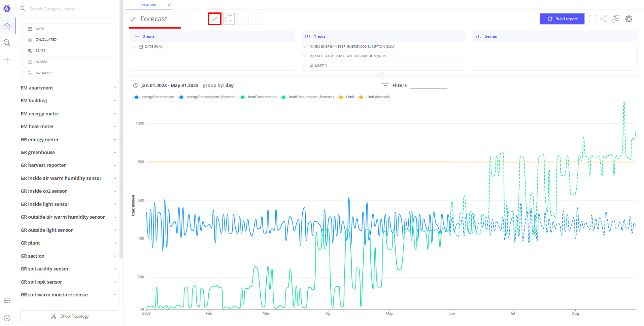Click the icon left of the gear

[x=615, y=19]
